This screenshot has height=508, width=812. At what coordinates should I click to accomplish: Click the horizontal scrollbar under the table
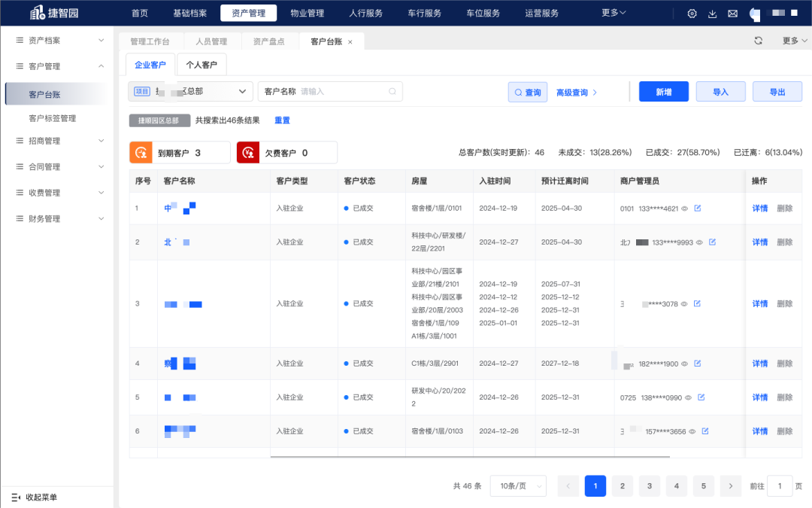[469, 456]
